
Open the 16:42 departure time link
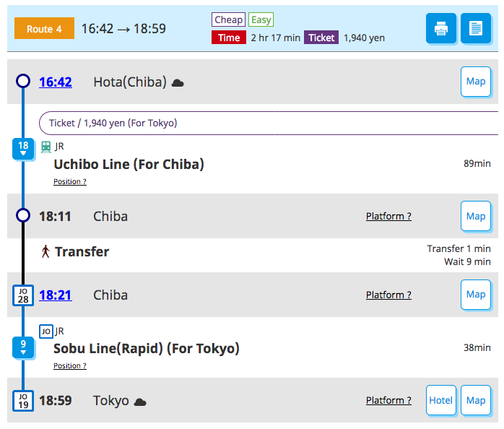coord(56,82)
